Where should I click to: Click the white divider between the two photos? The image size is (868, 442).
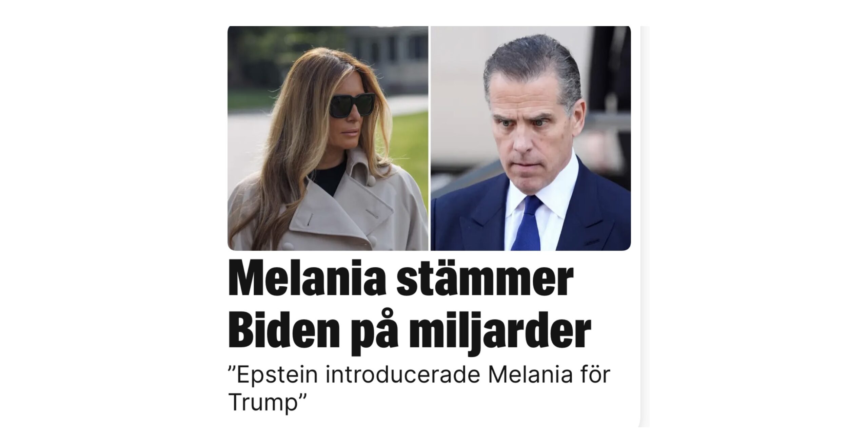[x=430, y=138]
